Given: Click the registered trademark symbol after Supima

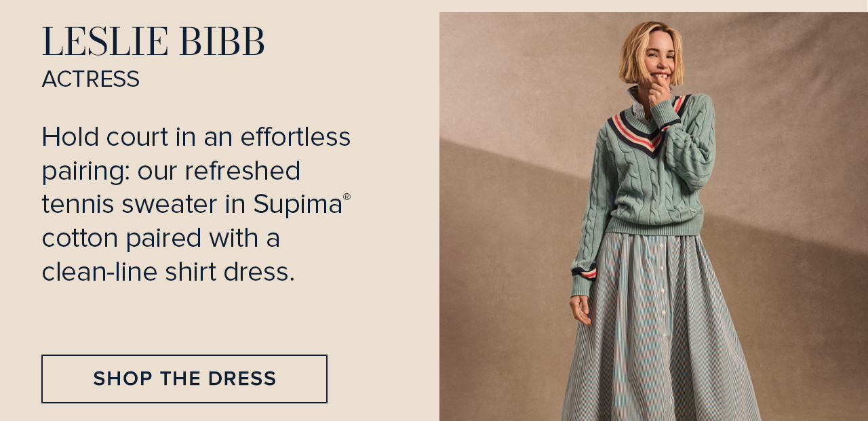Looking at the screenshot, I should [347, 197].
